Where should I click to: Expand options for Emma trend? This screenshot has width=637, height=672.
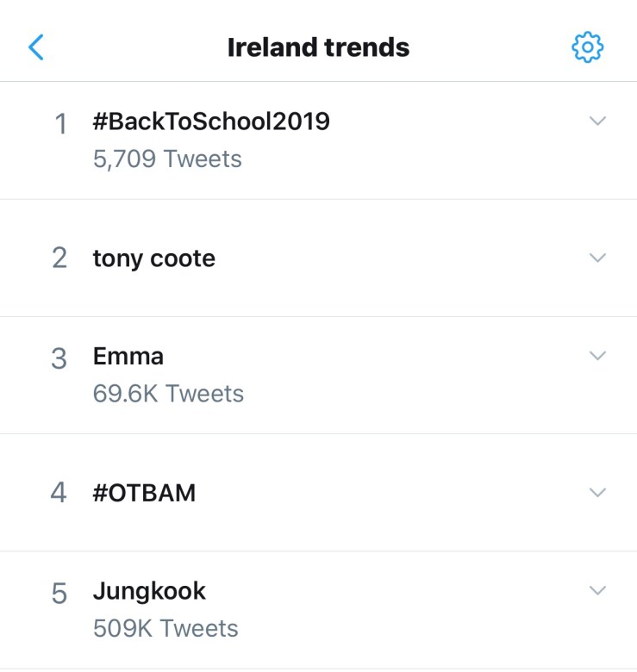[x=597, y=355]
